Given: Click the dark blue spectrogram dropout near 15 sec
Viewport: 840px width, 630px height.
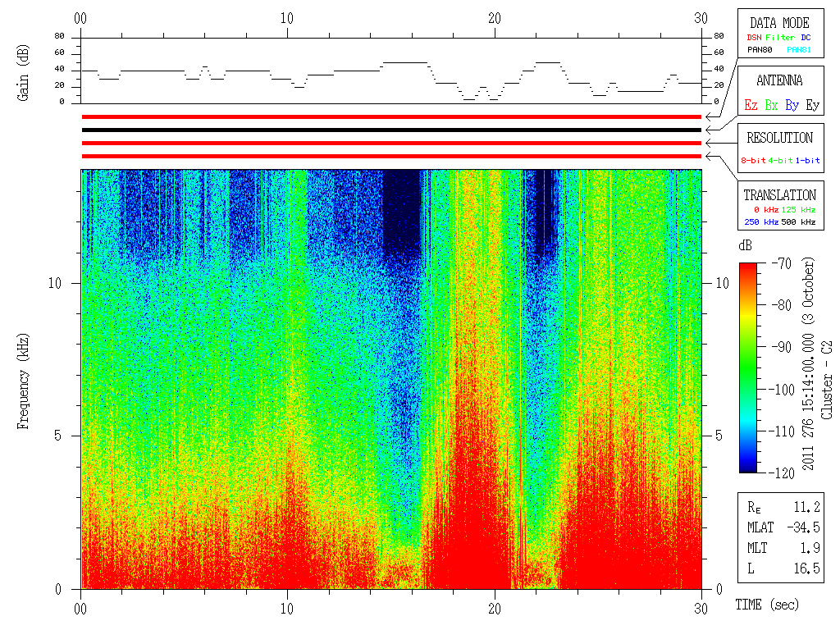Looking at the screenshot, I should [402, 212].
